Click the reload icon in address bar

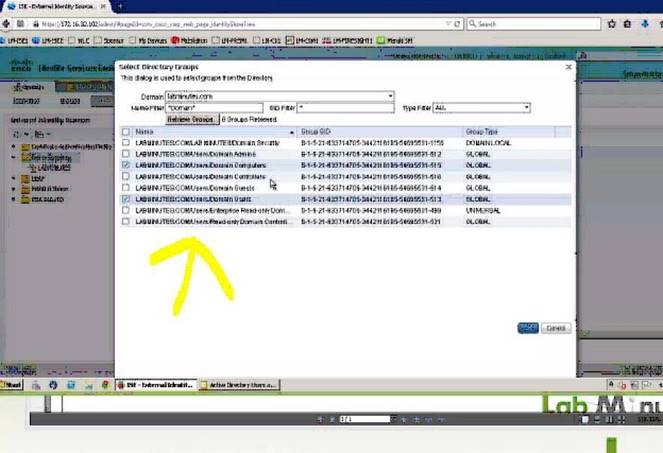457,24
